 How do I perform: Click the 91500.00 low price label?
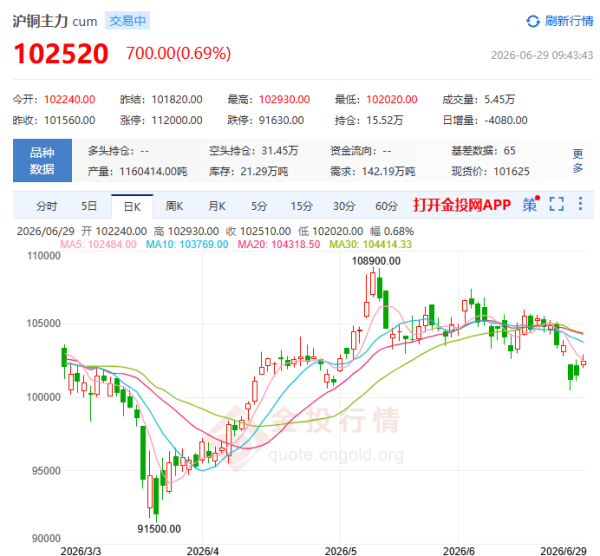pyautogui.click(x=159, y=529)
